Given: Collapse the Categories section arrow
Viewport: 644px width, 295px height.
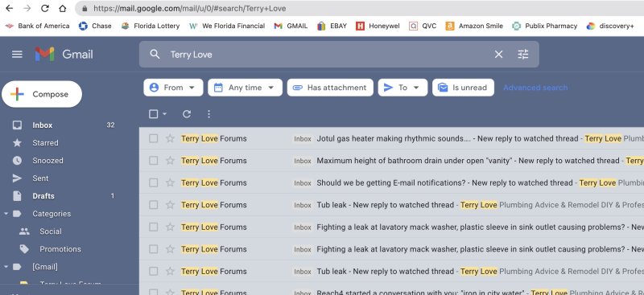Looking at the screenshot, I should (6, 214).
